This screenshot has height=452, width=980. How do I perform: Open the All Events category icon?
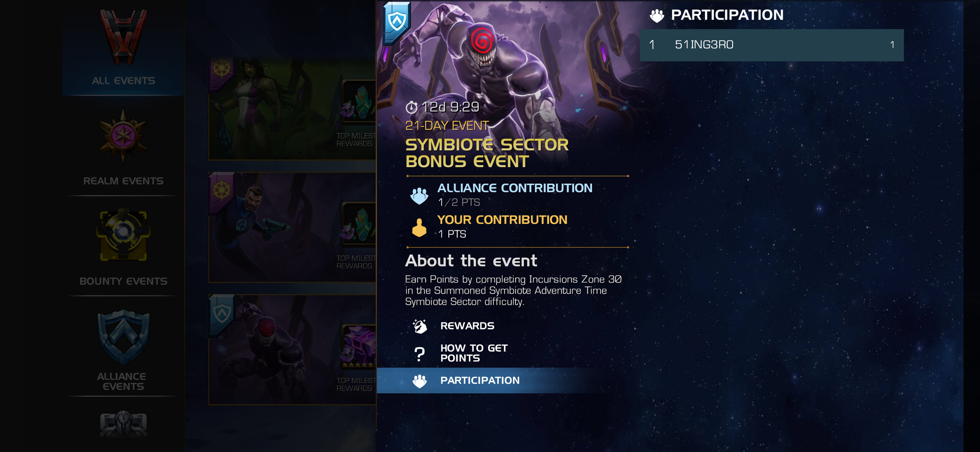pyautogui.click(x=123, y=36)
